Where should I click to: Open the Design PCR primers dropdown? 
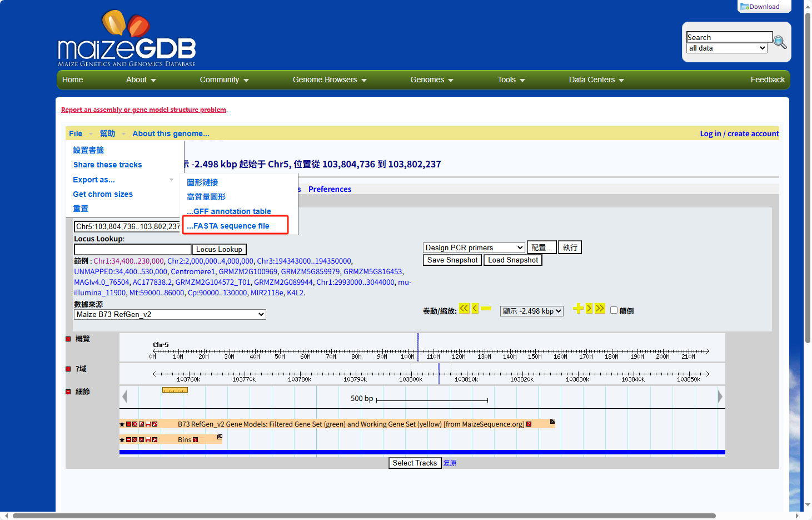click(474, 248)
